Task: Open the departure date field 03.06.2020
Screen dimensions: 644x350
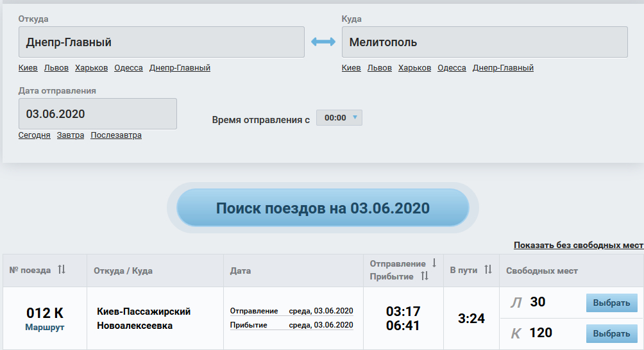Action: pos(97,113)
